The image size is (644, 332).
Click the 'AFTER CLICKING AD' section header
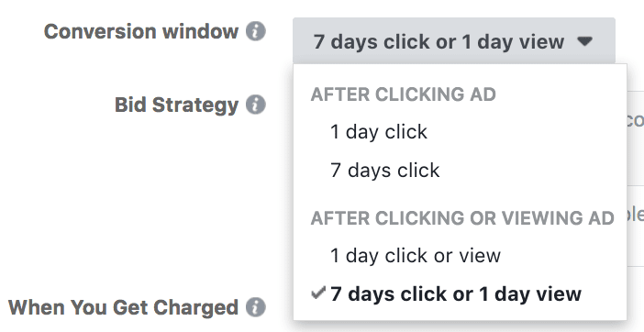click(404, 94)
